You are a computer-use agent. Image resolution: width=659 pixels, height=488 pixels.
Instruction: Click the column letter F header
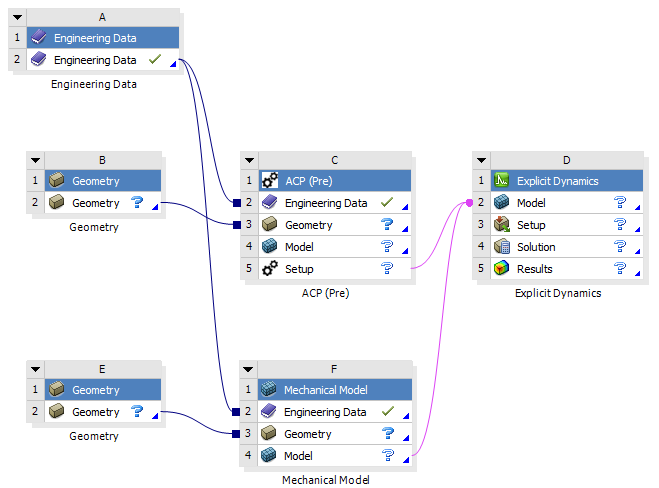(x=335, y=369)
